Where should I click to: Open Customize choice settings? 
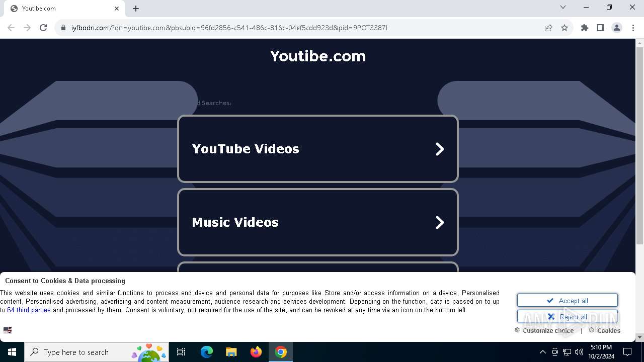point(544,330)
